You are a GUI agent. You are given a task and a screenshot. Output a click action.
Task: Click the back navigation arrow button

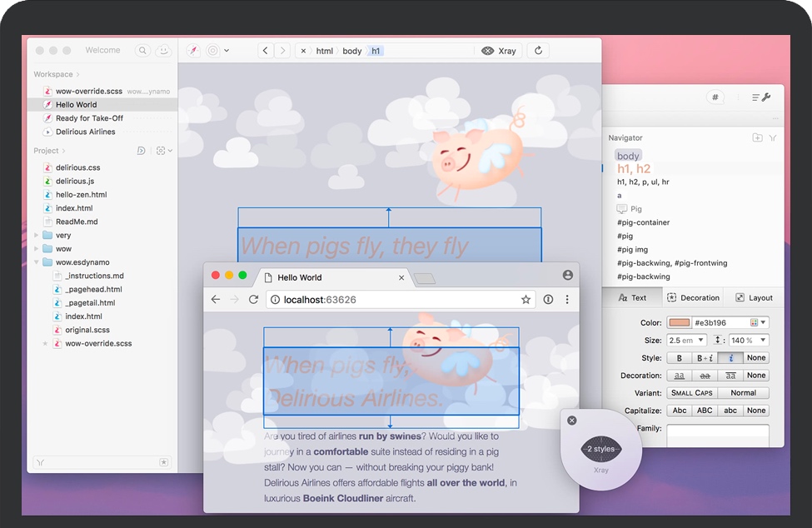pyautogui.click(x=265, y=51)
